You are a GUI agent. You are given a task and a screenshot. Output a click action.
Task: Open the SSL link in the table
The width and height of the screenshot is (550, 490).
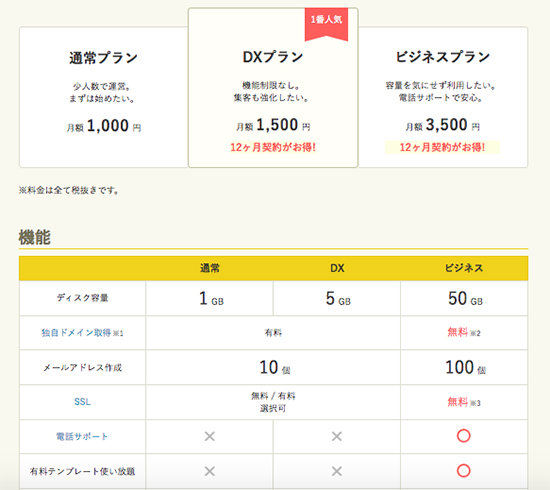coord(82,402)
